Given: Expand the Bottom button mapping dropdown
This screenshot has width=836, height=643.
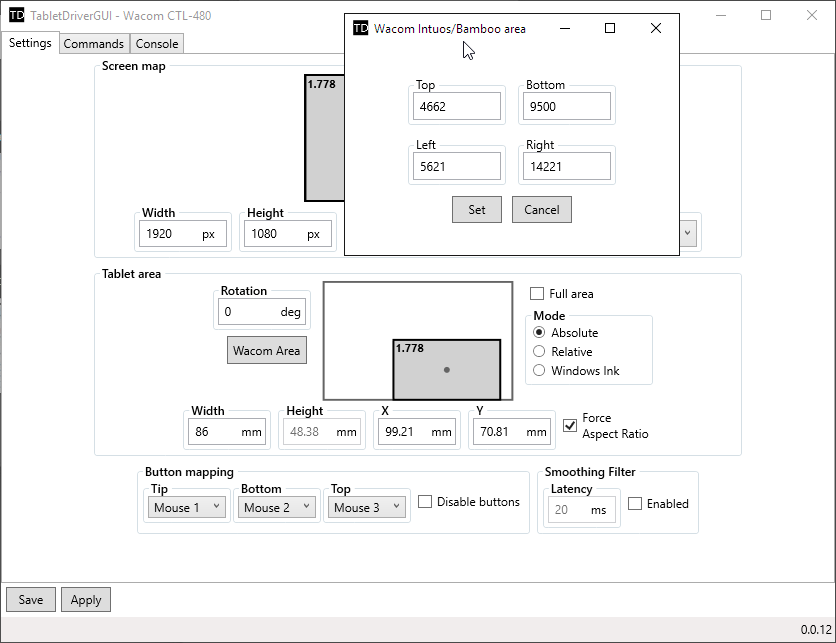Looking at the screenshot, I should (x=278, y=508).
